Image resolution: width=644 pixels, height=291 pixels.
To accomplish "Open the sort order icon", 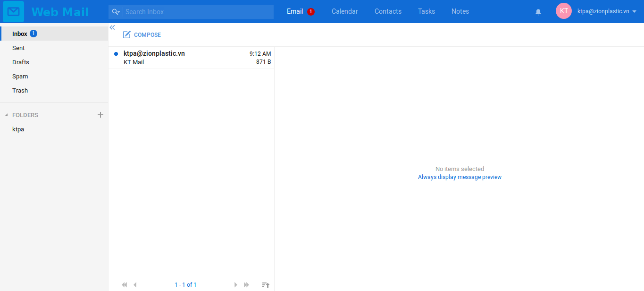I will click(266, 285).
